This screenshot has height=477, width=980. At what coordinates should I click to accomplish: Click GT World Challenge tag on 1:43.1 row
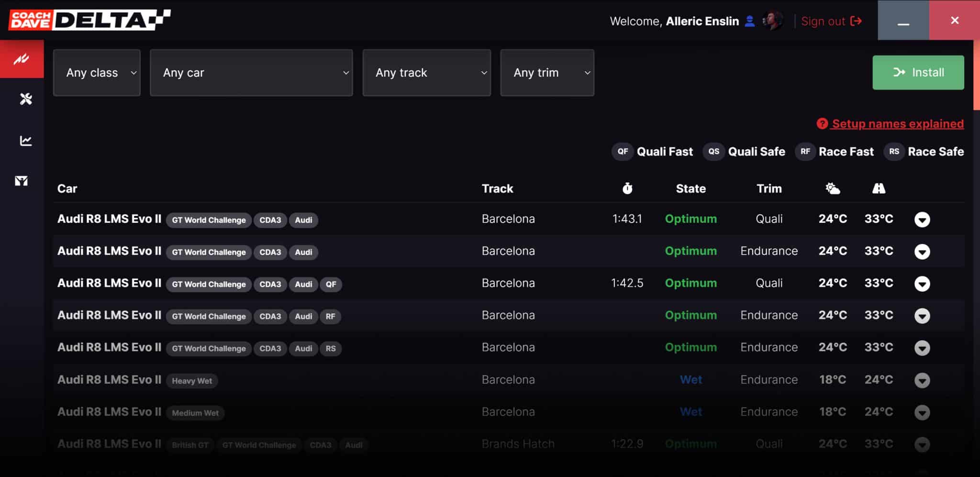pos(209,220)
